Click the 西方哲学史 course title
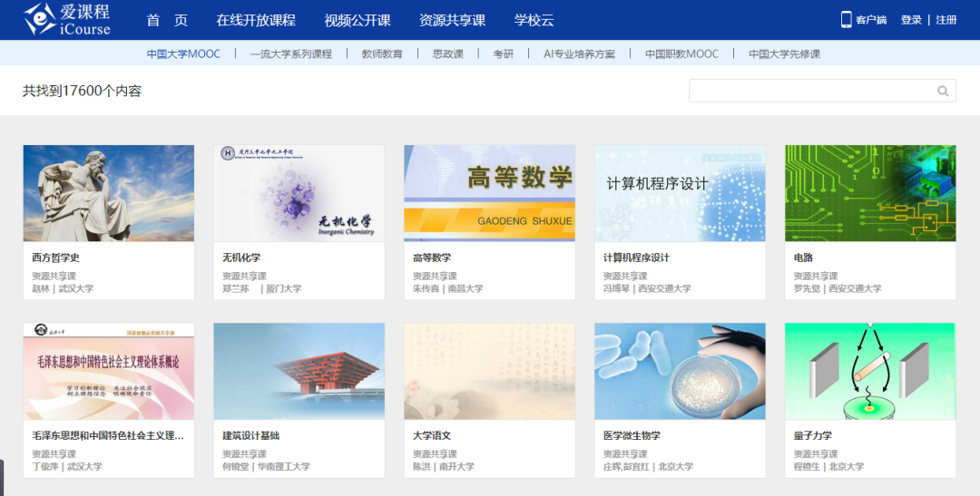 point(55,258)
